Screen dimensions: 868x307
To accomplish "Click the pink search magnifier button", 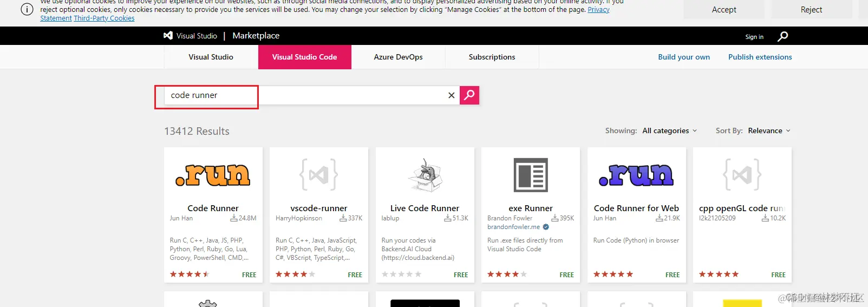I will (x=469, y=95).
